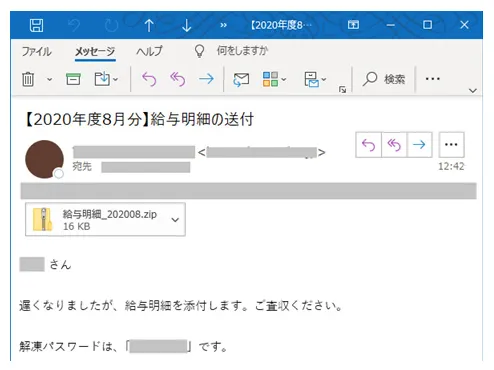Click the move to folder icon
The image size is (494, 370).
pyautogui.click(x=102, y=79)
